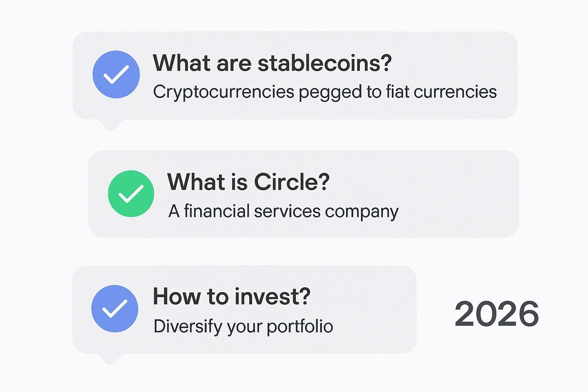
Task: Click the word "stablecoins?" in the first heading
Action: [x=325, y=63]
